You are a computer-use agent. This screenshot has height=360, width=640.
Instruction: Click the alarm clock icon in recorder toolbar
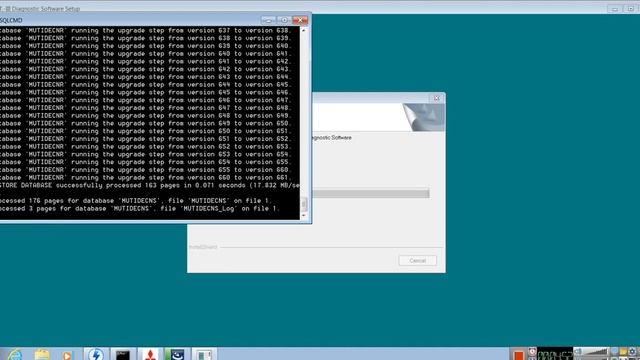coord(532,351)
